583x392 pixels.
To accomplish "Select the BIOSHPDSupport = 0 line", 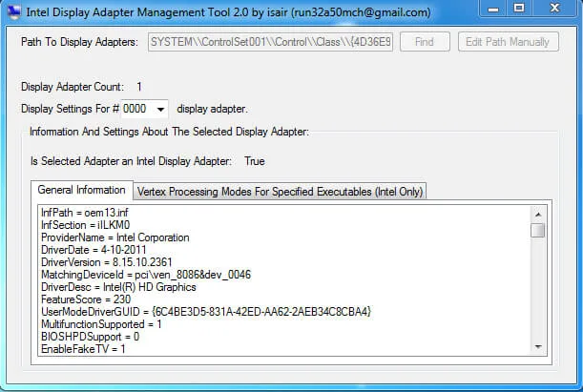I will tap(91, 337).
